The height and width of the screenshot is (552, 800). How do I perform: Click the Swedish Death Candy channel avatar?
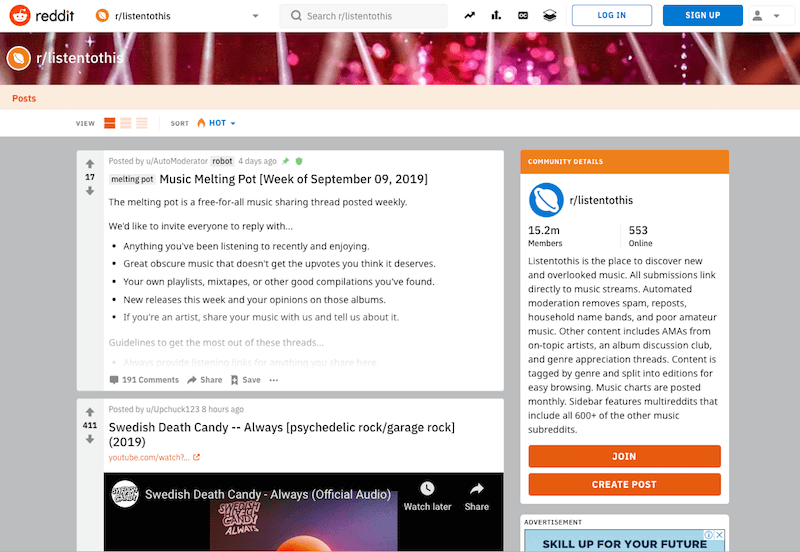(125, 494)
